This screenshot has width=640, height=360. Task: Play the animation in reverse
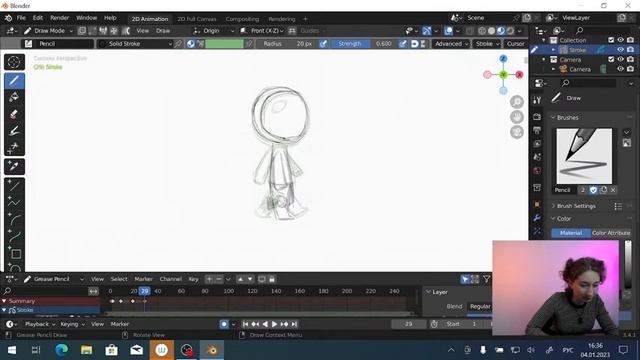tap(265, 324)
